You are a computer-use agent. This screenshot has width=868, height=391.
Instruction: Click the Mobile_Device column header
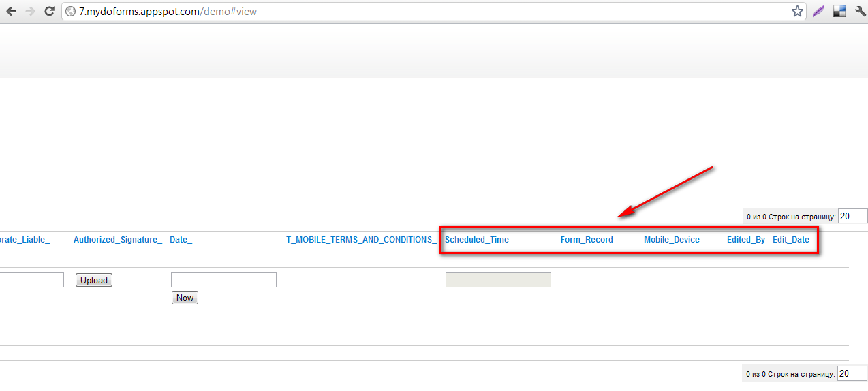671,240
